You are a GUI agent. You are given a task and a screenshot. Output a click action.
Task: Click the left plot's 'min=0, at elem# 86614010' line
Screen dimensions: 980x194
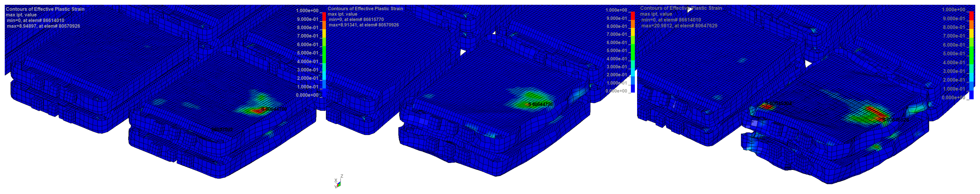click(35, 21)
